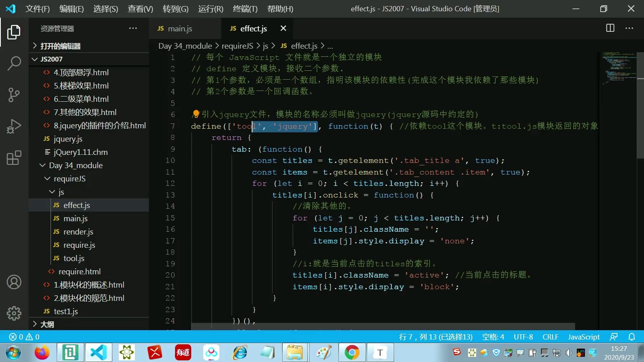Change encoding via UTF-8 status
The image size is (644, 362).
[523, 337]
